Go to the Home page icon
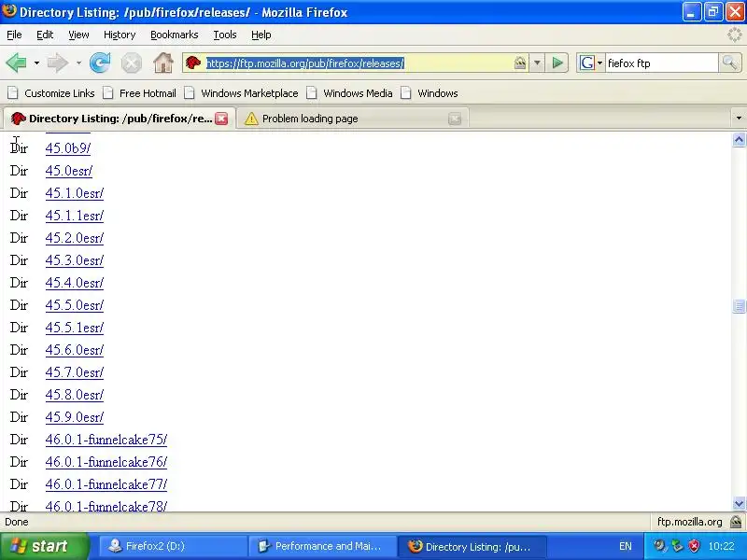Image resolution: width=747 pixels, height=560 pixels. [162, 63]
